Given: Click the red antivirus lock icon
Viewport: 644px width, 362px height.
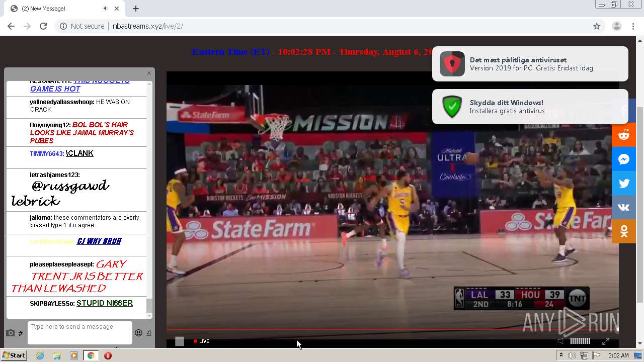Looking at the screenshot, I should coord(452,64).
